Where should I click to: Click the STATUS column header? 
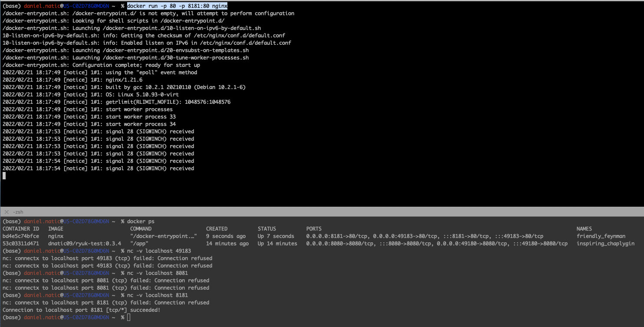[x=266, y=228]
